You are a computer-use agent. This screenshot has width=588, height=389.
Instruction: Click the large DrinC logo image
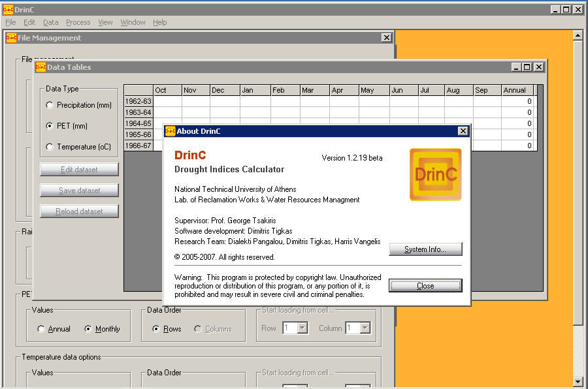tap(435, 174)
